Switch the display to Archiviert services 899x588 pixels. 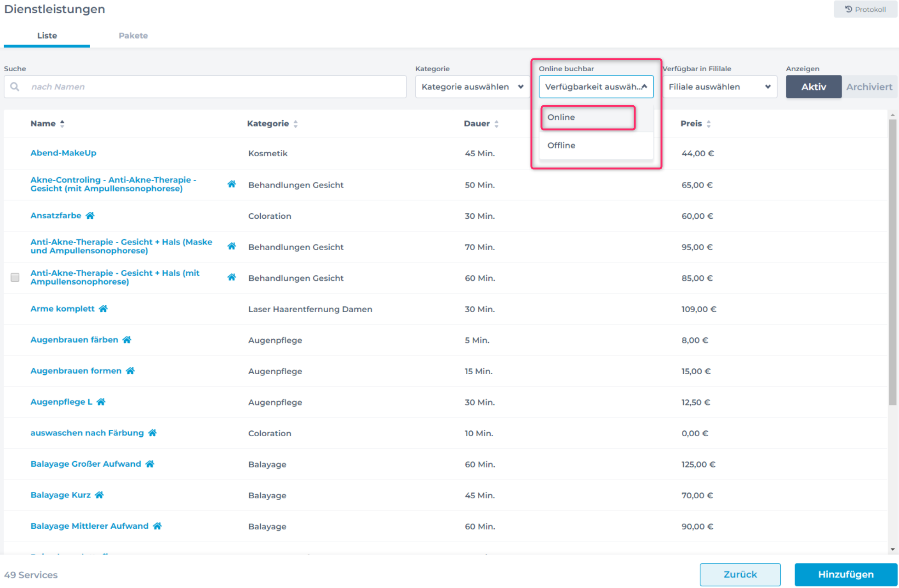[869, 87]
